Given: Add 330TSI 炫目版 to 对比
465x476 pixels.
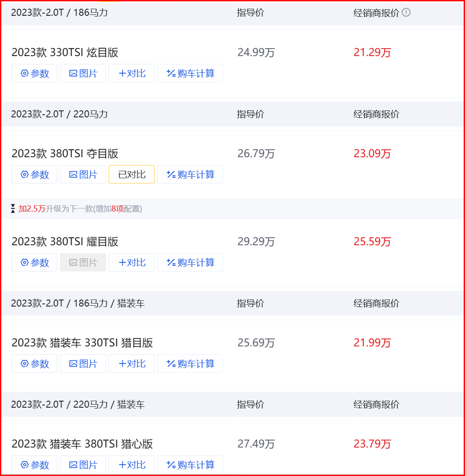Looking at the screenshot, I should 131,73.
